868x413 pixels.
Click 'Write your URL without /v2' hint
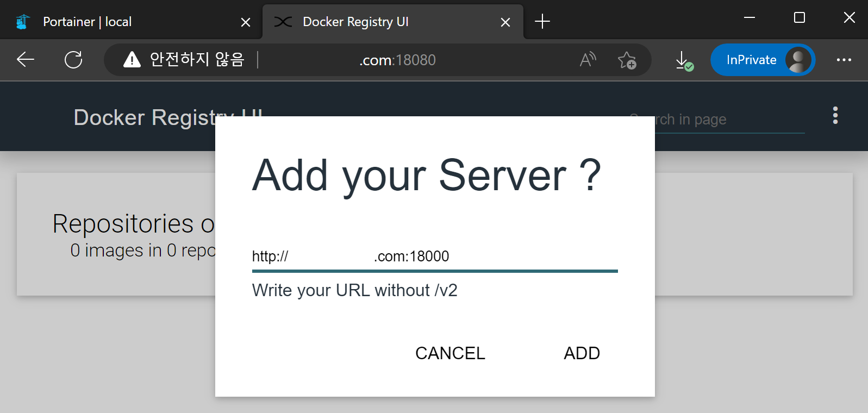pos(355,290)
